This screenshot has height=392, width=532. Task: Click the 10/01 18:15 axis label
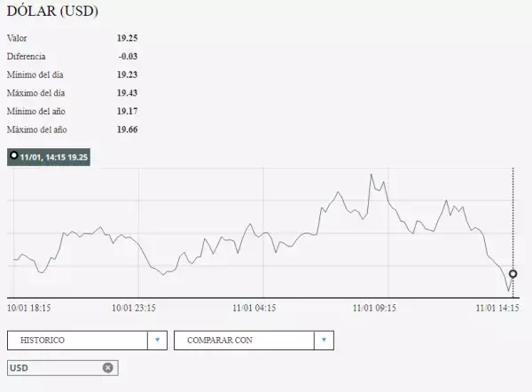coord(28,308)
